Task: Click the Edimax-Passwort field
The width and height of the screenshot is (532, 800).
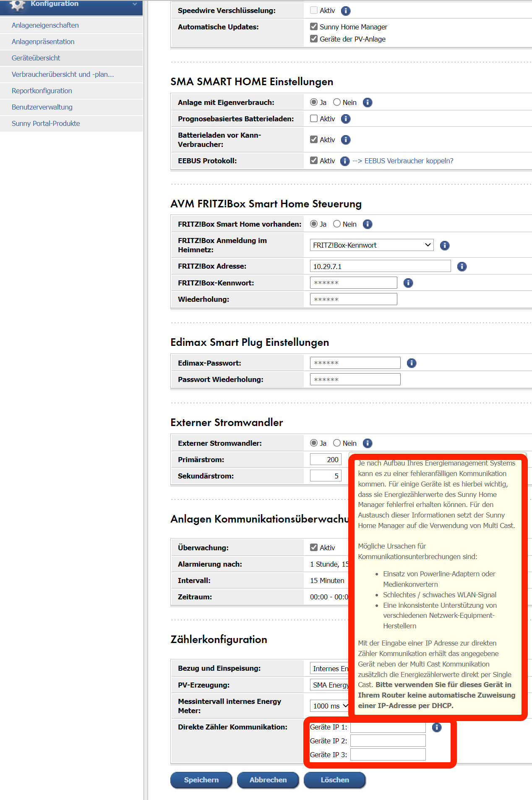Action: [x=355, y=363]
